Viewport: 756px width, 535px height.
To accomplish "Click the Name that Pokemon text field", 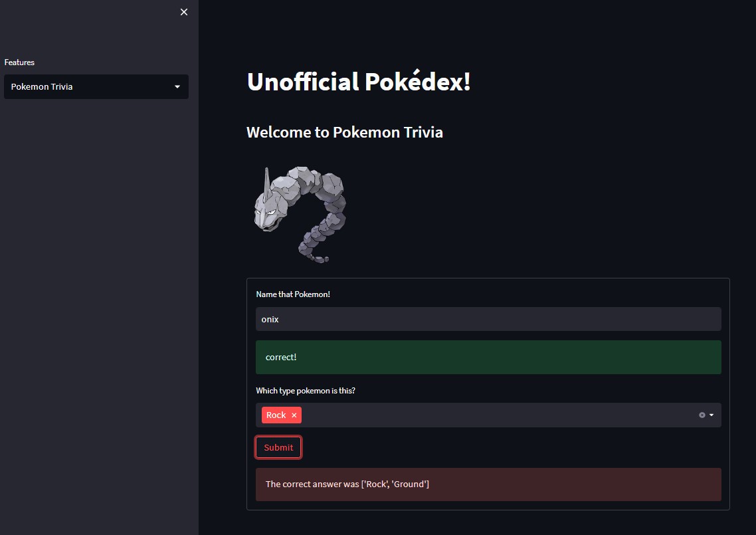I will click(x=488, y=319).
